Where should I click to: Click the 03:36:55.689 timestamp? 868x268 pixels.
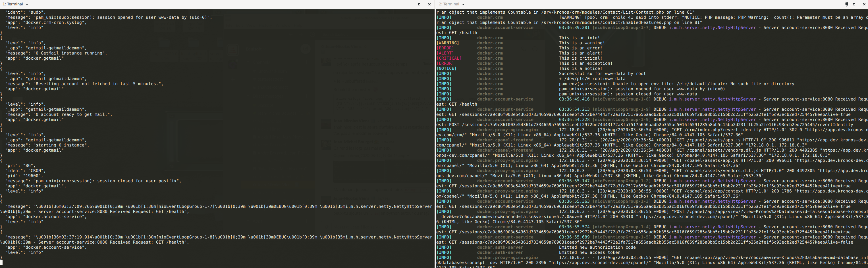[x=574, y=237]
